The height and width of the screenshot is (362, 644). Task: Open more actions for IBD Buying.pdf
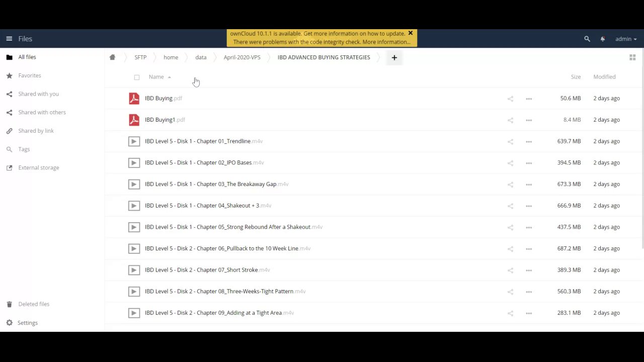(529, 99)
